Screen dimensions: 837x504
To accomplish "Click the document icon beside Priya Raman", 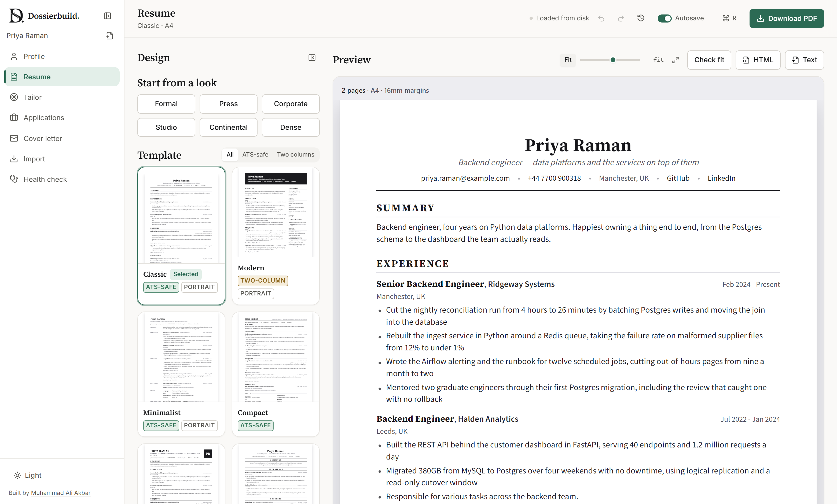I will tap(109, 36).
